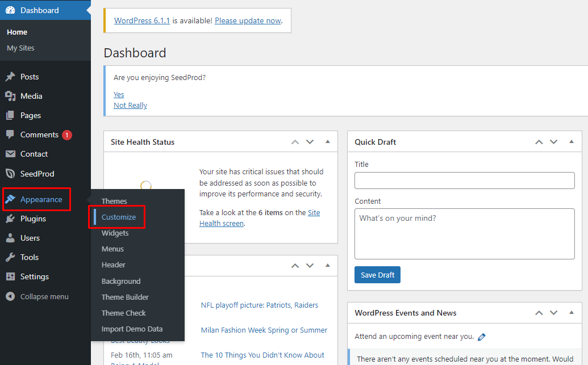
Task: Click the Appearance paintbrush icon
Action: pyautogui.click(x=10, y=199)
